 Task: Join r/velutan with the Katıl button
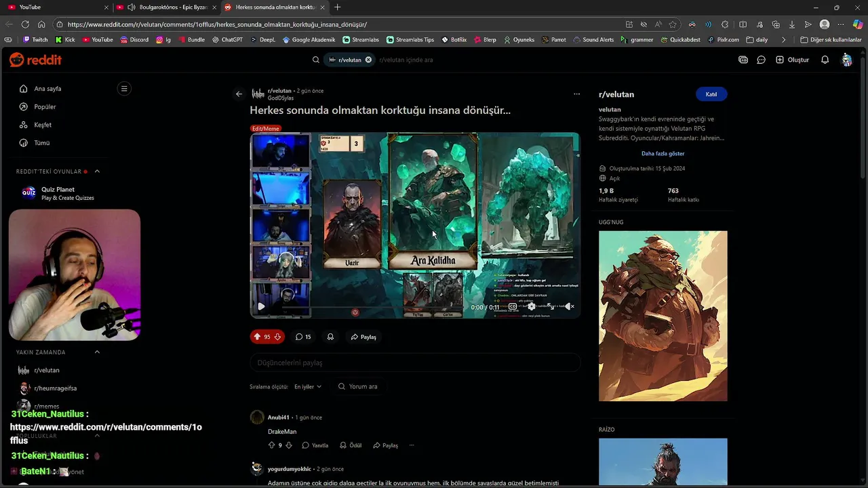[711, 94]
